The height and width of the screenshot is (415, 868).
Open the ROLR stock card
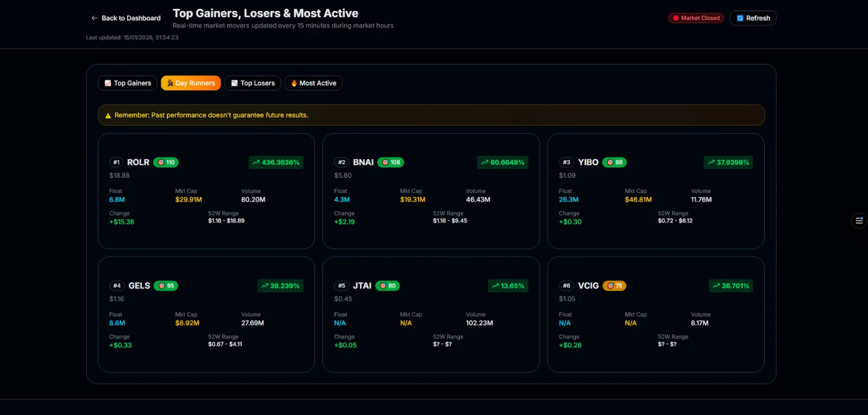point(206,191)
